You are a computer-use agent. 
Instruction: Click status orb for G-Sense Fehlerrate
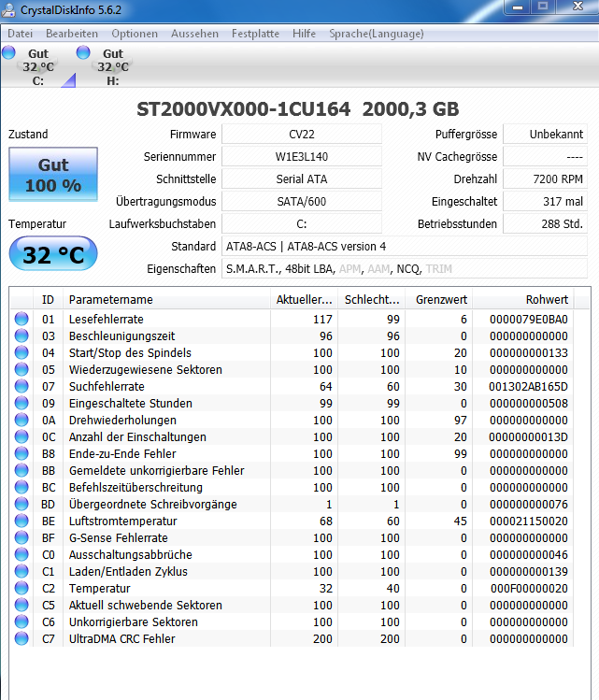(x=21, y=537)
